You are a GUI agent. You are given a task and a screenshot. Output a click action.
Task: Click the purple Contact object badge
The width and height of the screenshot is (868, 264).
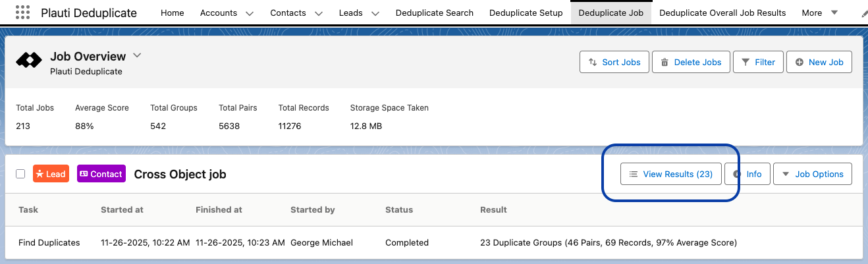click(x=101, y=174)
